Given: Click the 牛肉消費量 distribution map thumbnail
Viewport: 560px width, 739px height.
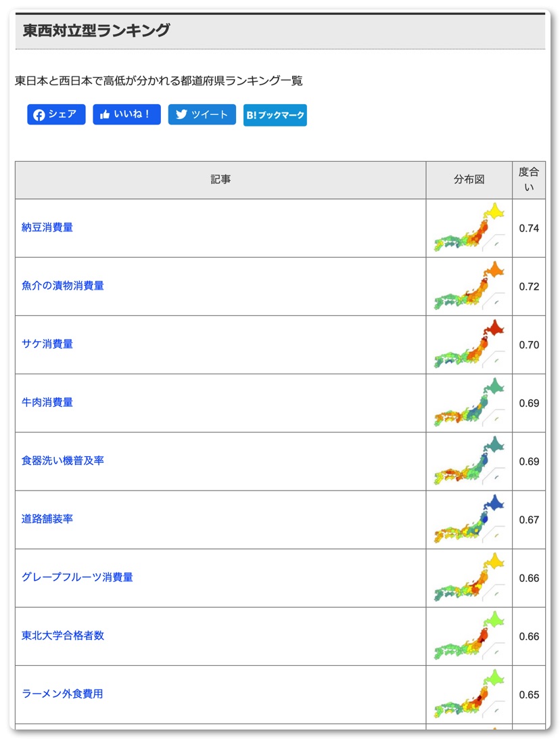Looking at the screenshot, I should (469, 403).
